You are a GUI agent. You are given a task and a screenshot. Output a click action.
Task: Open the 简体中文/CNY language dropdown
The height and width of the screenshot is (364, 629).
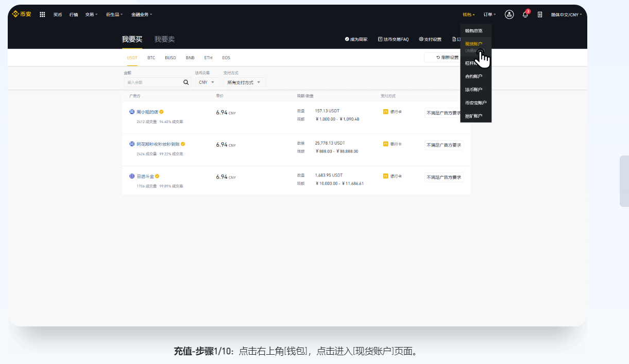566,14
